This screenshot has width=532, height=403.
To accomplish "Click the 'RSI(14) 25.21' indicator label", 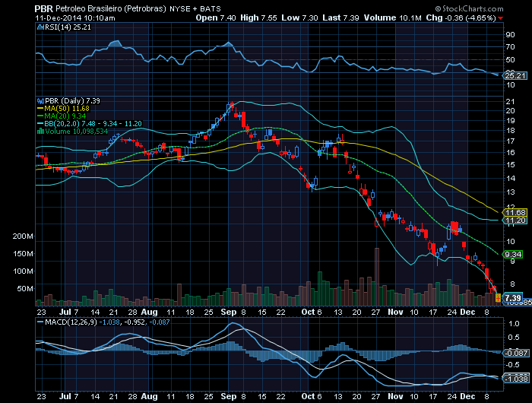I will (x=68, y=27).
